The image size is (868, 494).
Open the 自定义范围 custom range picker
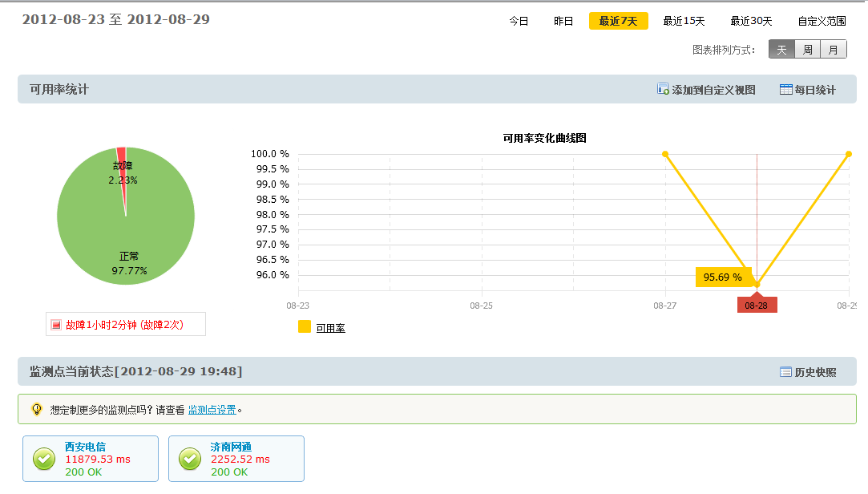tap(822, 22)
